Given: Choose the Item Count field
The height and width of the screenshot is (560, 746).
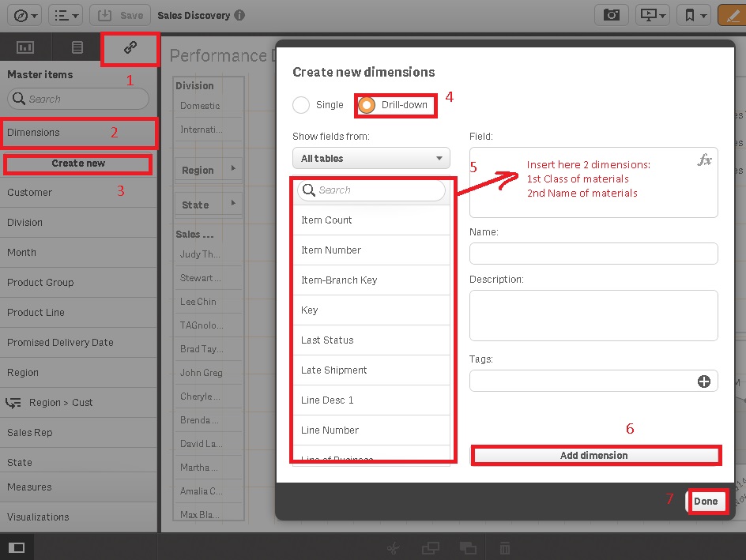Looking at the screenshot, I should pyautogui.click(x=371, y=220).
